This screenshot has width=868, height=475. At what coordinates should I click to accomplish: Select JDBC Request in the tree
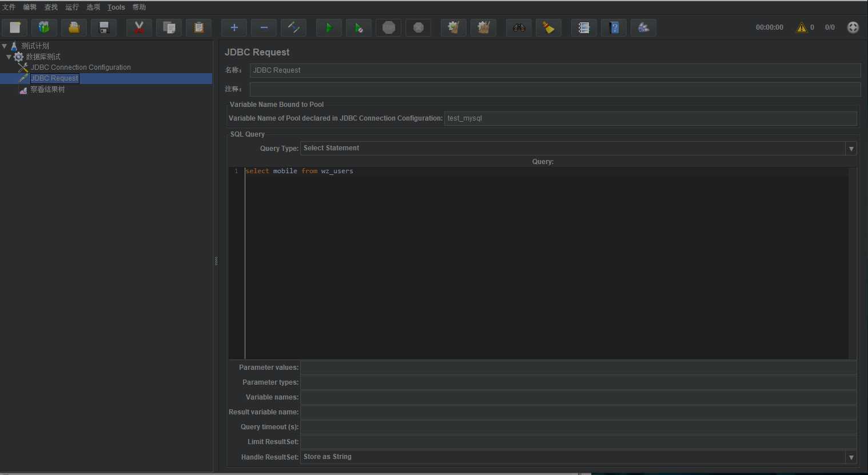(54, 78)
